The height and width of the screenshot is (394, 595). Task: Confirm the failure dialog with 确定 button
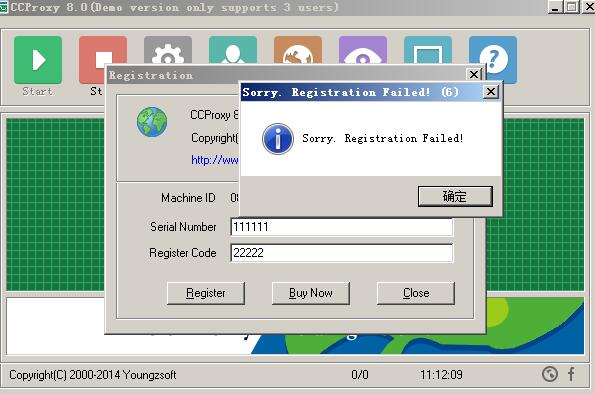click(455, 196)
